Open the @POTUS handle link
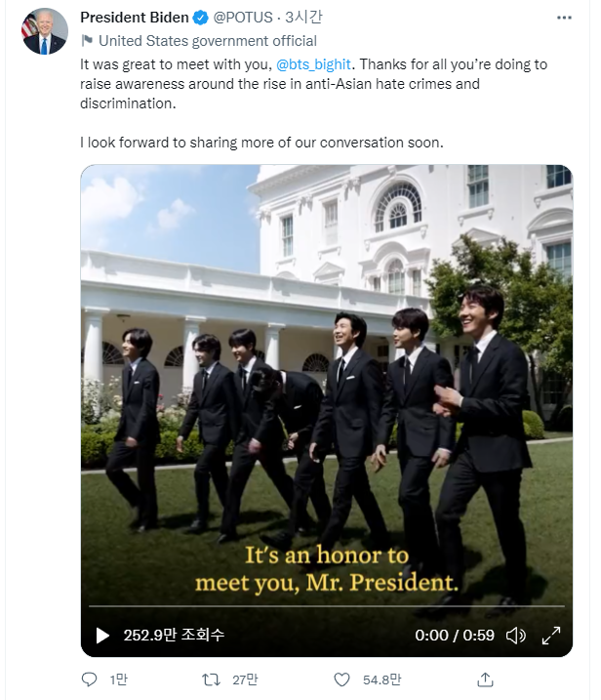601x700 pixels. coord(241,18)
